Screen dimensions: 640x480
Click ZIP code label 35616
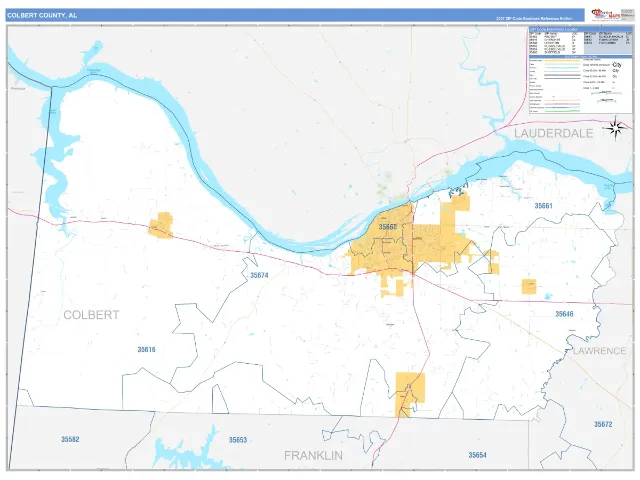click(x=146, y=349)
